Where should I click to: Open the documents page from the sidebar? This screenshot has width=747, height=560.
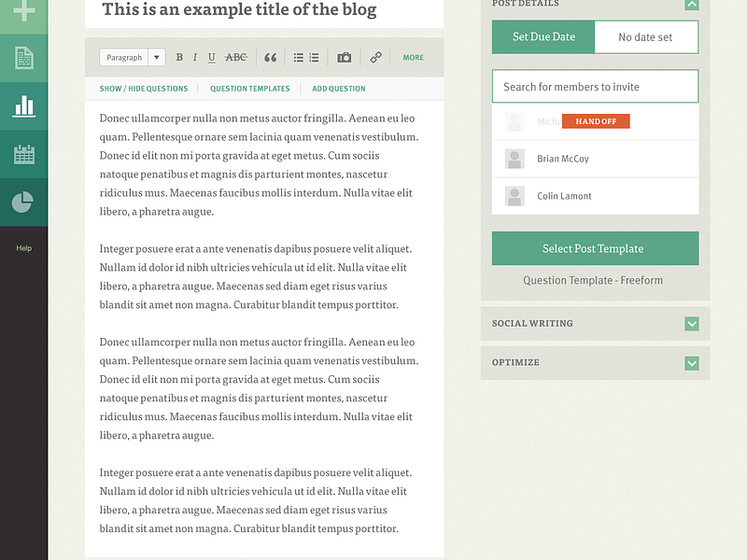tap(23, 56)
